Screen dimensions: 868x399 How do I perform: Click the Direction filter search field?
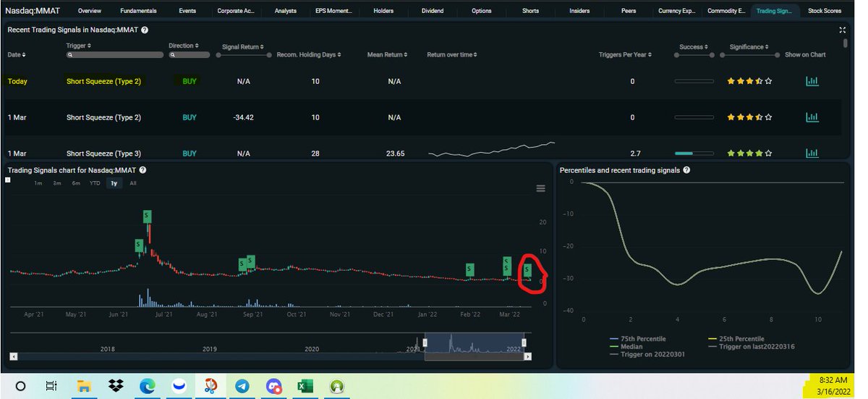tap(190, 55)
